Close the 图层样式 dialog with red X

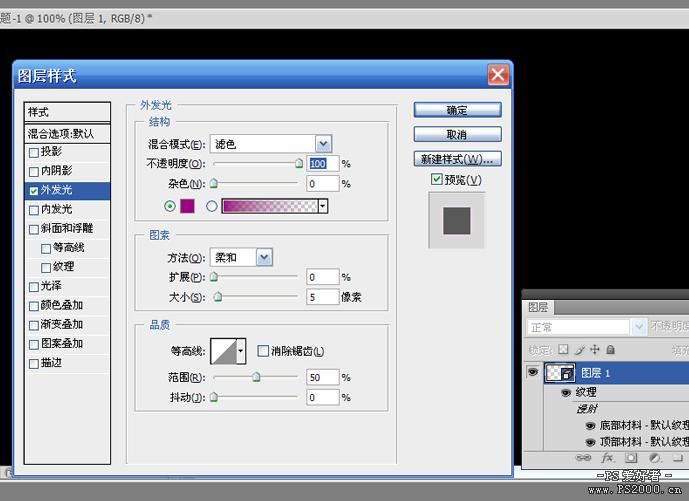[498, 75]
